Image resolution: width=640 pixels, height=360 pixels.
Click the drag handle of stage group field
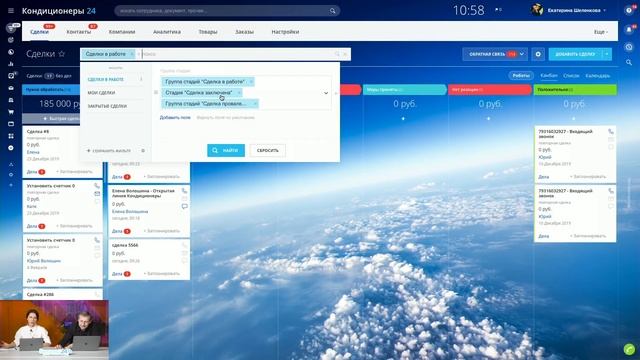pos(156,93)
